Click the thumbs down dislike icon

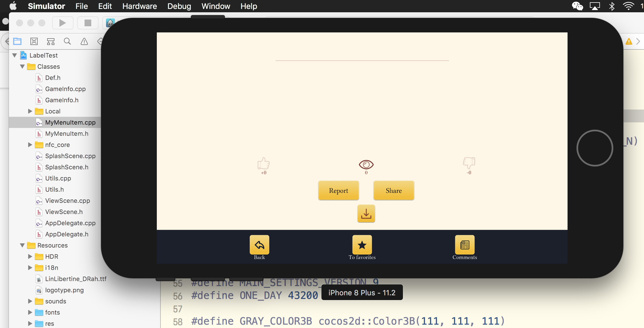tap(469, 163)
